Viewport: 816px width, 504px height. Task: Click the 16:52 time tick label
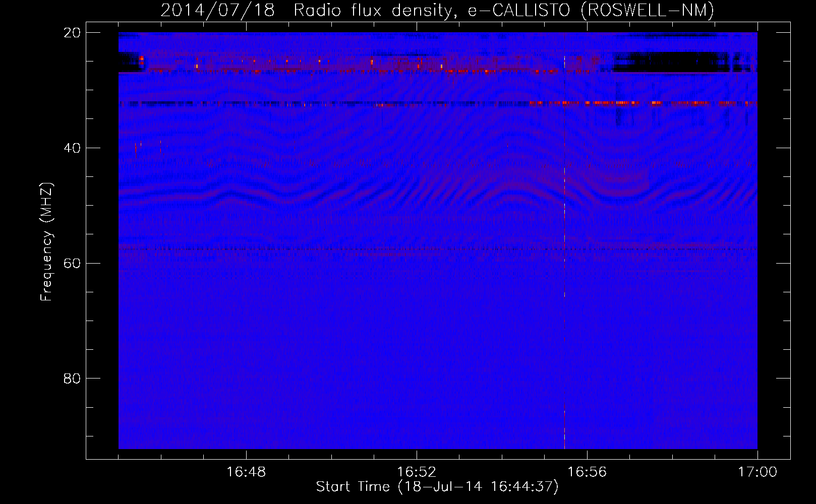pos(417,472)
